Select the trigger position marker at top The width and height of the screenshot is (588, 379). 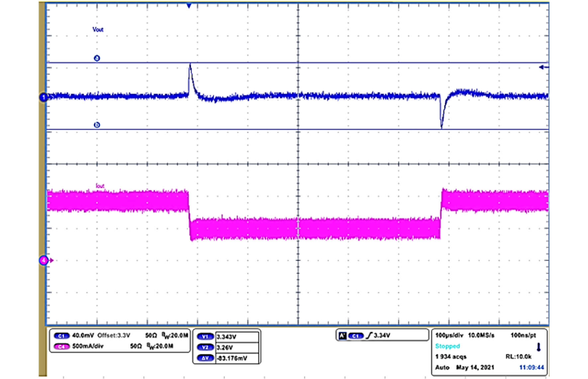coord(189,6)
